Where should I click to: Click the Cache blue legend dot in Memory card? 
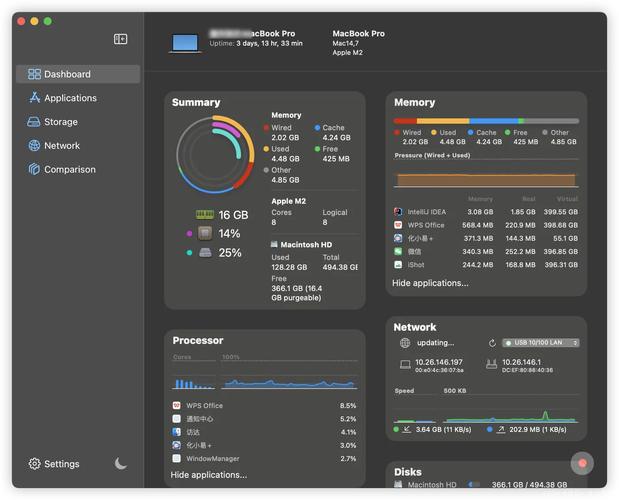tap(470, 133)
